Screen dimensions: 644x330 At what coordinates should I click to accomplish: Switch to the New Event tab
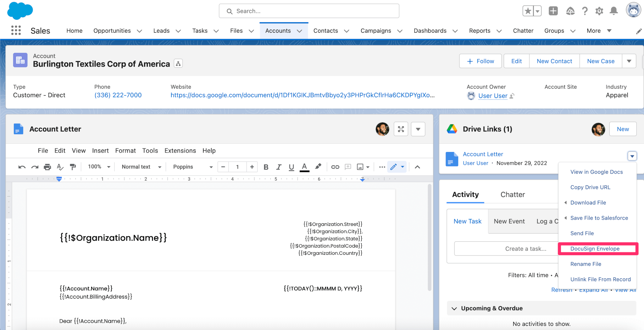[509, 221]
